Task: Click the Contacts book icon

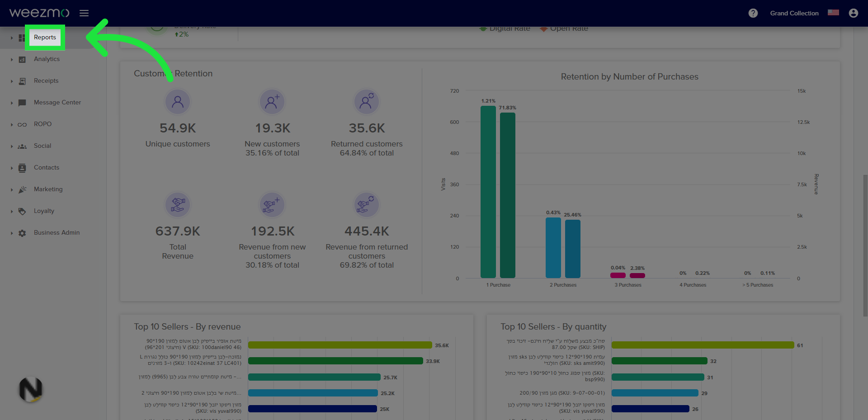Action: [22, 168]
